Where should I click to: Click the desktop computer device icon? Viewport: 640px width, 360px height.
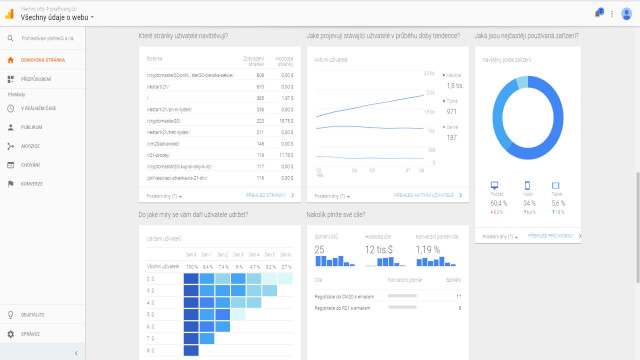coord(494,185)
